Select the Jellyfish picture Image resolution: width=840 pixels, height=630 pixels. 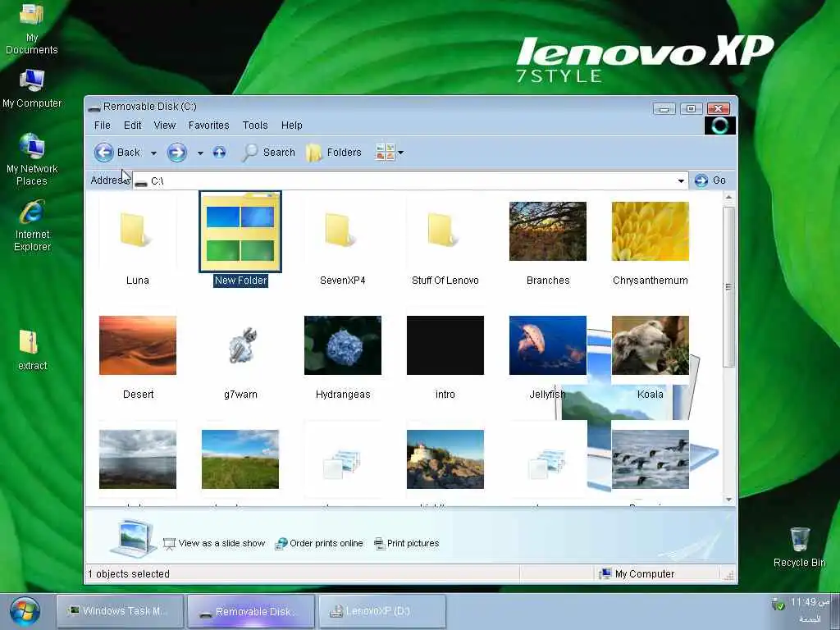[547, 345]
